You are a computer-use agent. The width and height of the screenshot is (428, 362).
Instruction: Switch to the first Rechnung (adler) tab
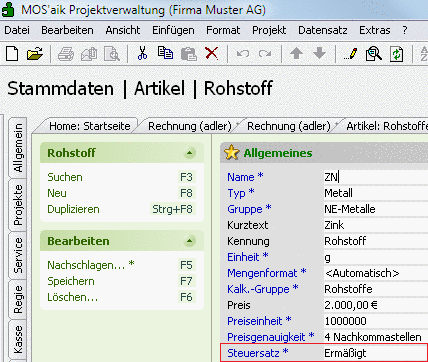pyautogui.click(x=190, y=126)
